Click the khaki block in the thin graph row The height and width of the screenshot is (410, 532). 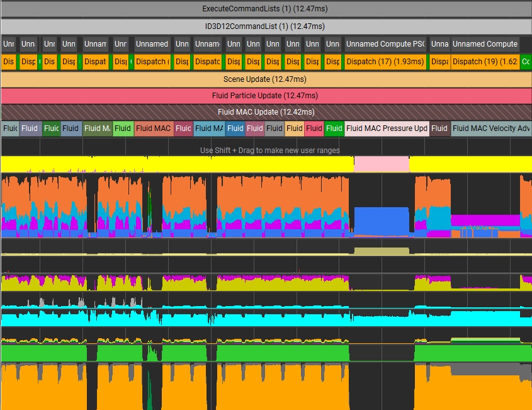[x=382, y=251]
